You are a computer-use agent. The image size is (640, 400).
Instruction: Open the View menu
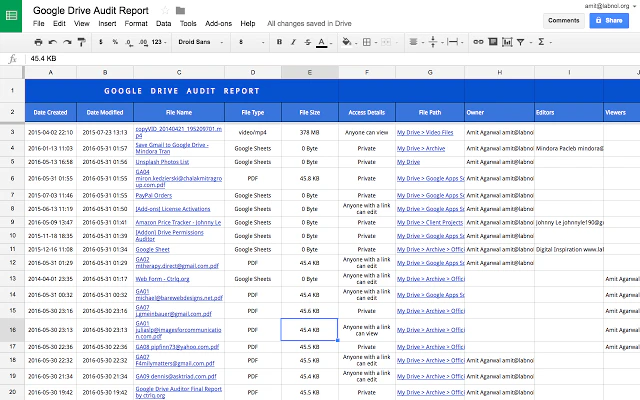[x=82, y=24]
